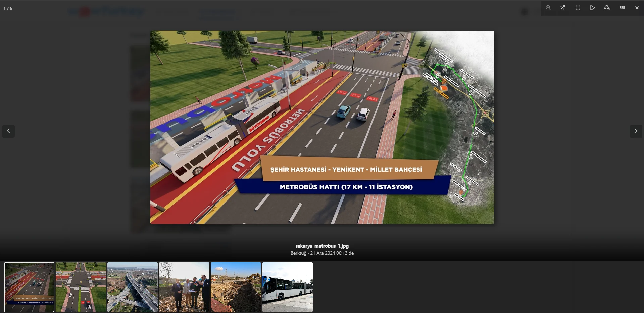
Task: Open image in new window icon
Action: [x=562, y=8]
